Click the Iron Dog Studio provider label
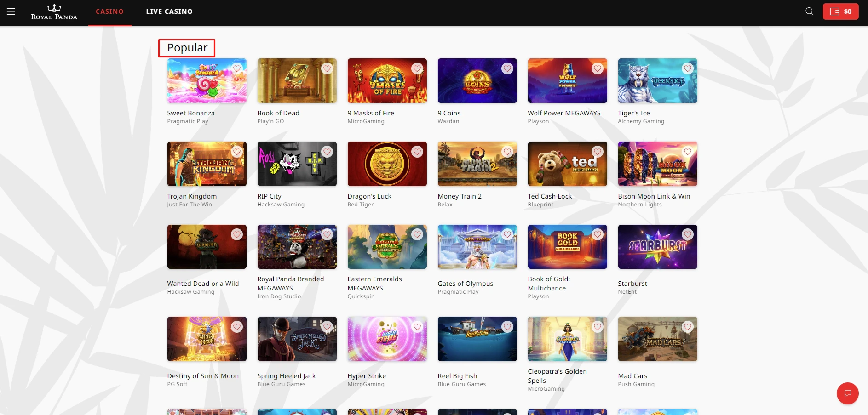Screen dimensions: 868x415 279,296
